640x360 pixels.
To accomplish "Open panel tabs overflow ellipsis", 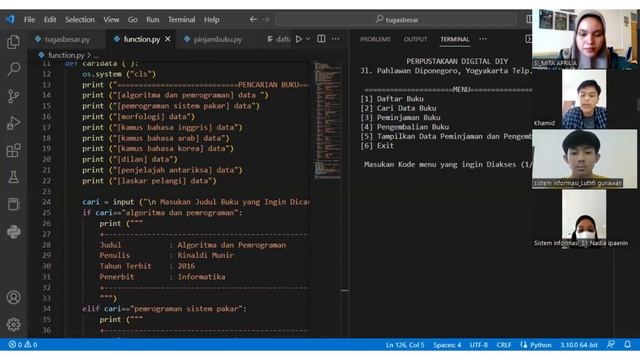I will click(483, 39).
